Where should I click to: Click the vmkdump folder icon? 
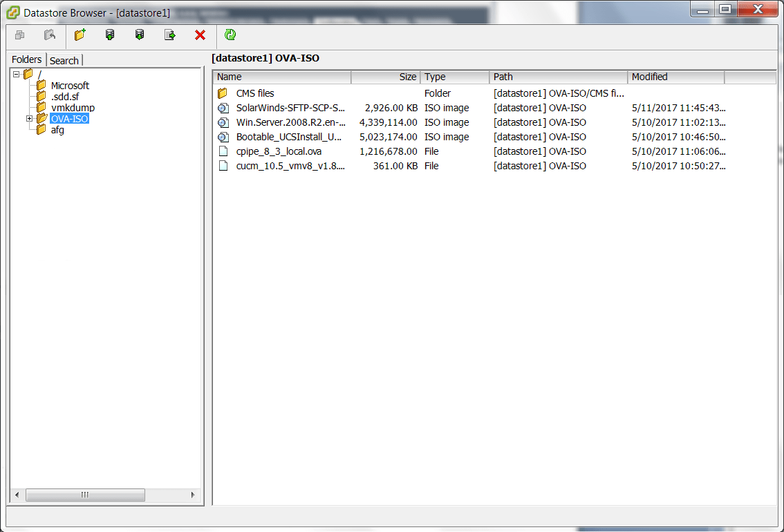point(41,107)
